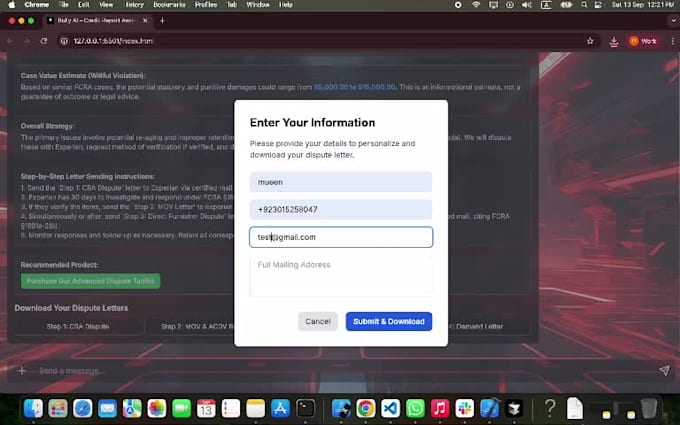Open Notes from the dock
Screen dimensions: 680x425
pos(255,408)
